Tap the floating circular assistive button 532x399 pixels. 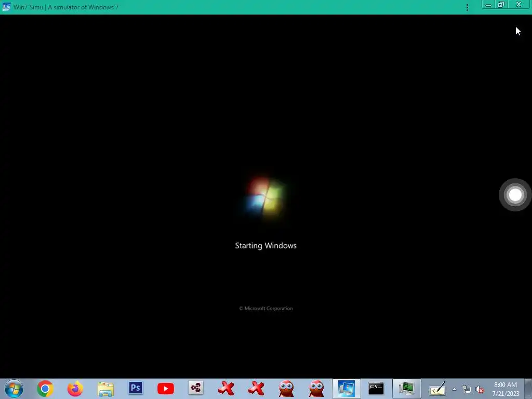[515, 195]
